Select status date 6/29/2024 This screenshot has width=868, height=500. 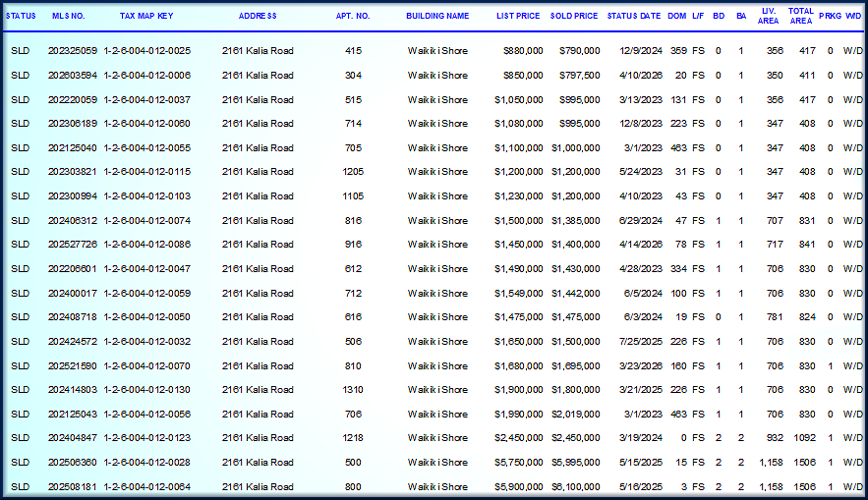(x=641, y=221)
